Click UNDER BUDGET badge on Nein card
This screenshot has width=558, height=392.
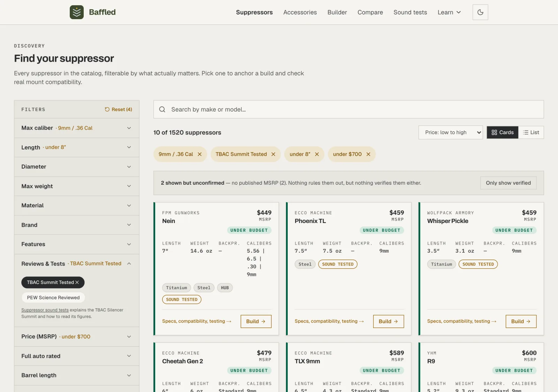249,230
